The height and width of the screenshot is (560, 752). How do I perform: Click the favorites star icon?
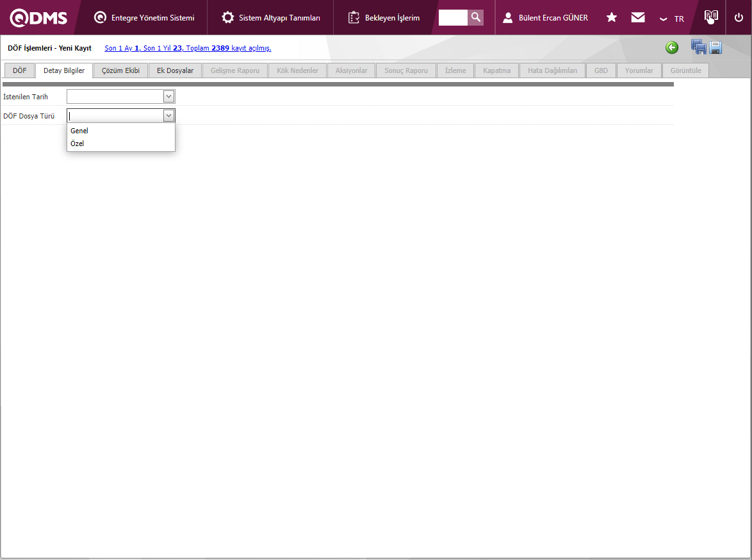point(612,17)
